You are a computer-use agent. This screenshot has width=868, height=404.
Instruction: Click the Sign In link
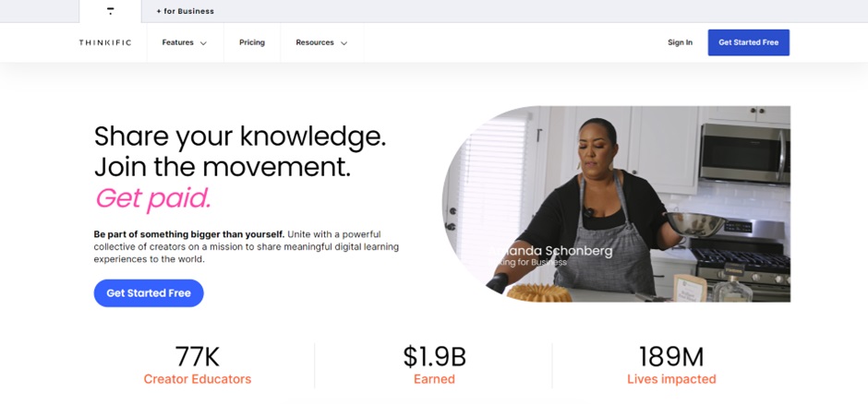click(680, 42)
